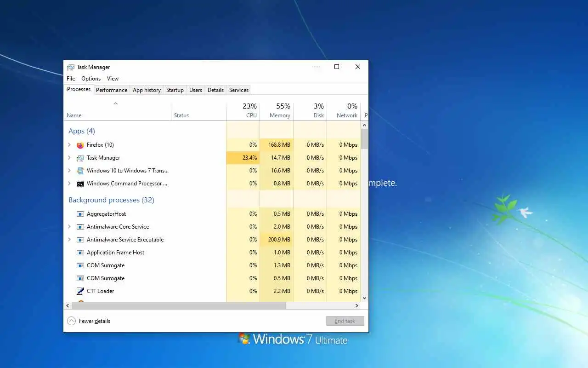Click the End task button
The height and width of the screenshot is (368, 588).
(x=345, y=321)
